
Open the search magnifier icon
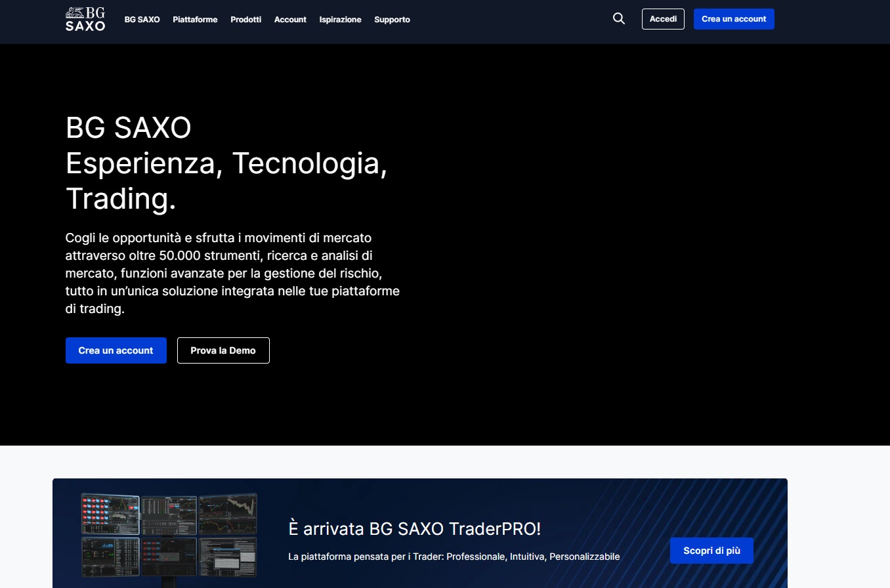(x=618, y=19)
